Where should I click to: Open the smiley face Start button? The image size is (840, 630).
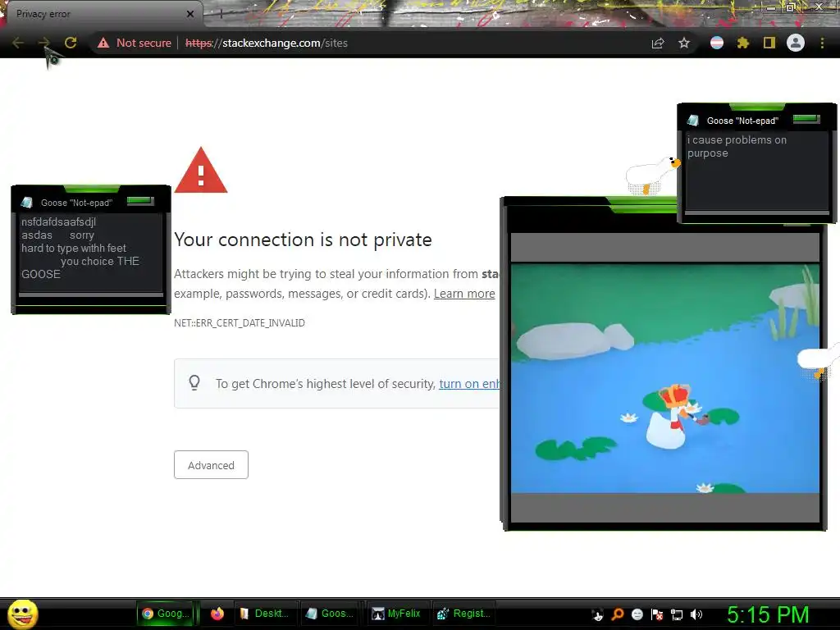[22, 614]
